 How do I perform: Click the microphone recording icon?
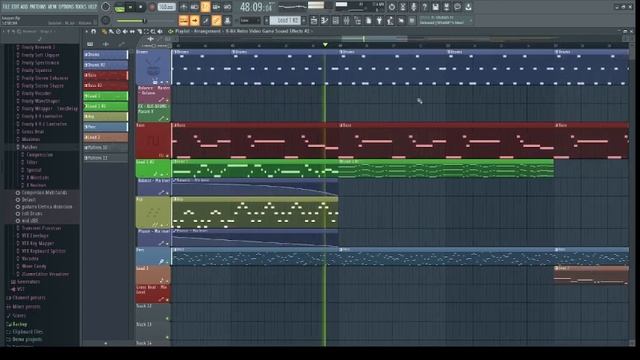point(413,7)
